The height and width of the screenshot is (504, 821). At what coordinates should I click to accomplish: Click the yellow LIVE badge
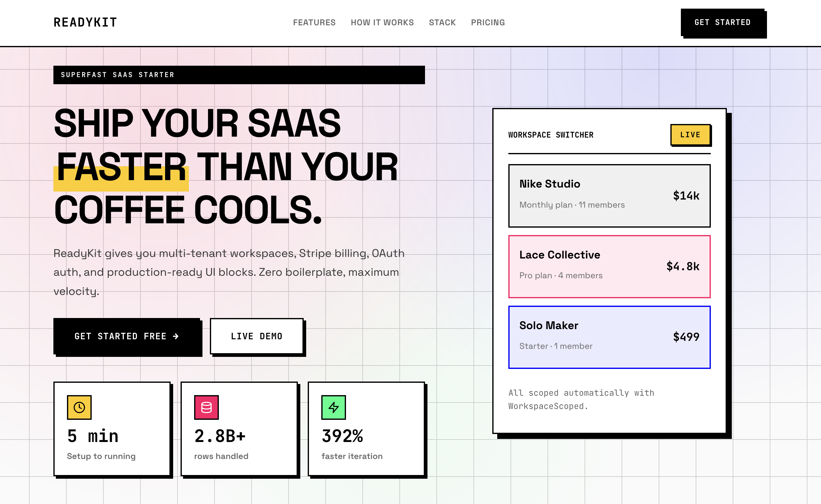coord(690,135)
